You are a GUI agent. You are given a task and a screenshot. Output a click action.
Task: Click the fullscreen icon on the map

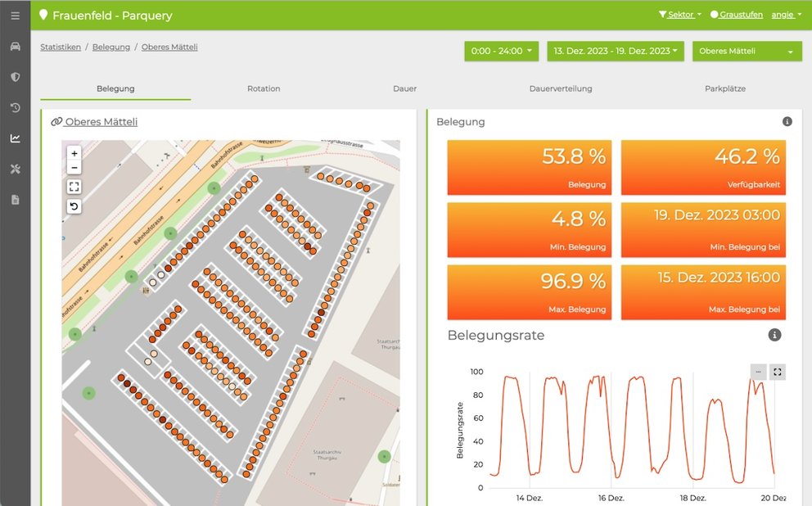(74, 186)
